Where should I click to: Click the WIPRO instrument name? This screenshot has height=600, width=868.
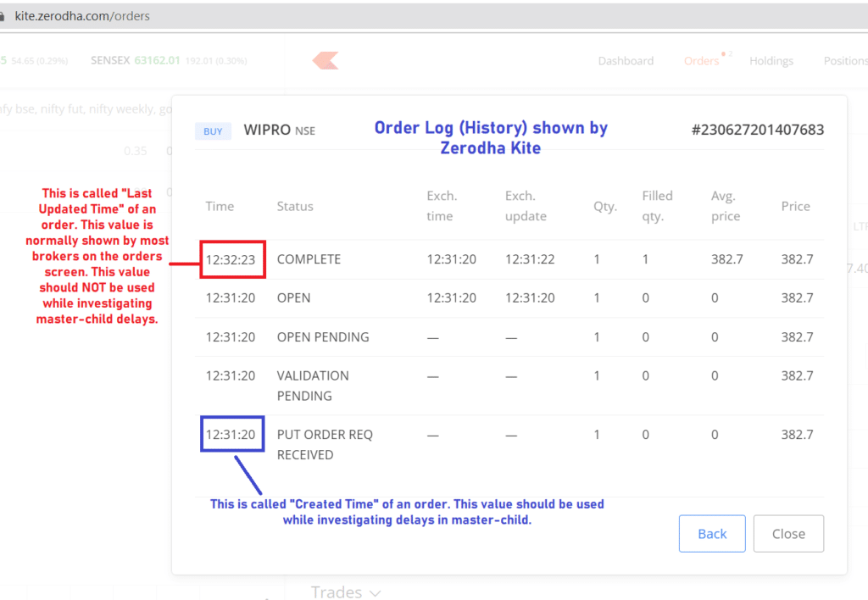[x=267, y=130]
